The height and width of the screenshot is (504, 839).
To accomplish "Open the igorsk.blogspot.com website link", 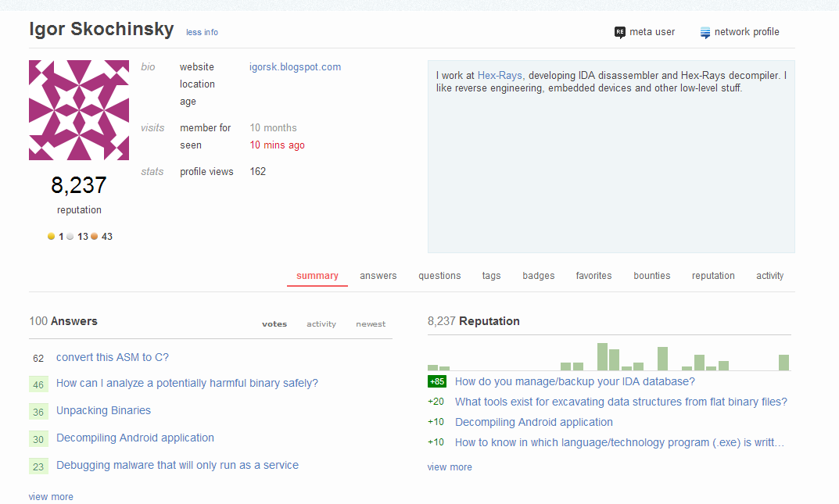I will pyautogui.click(x=295, y=67).
